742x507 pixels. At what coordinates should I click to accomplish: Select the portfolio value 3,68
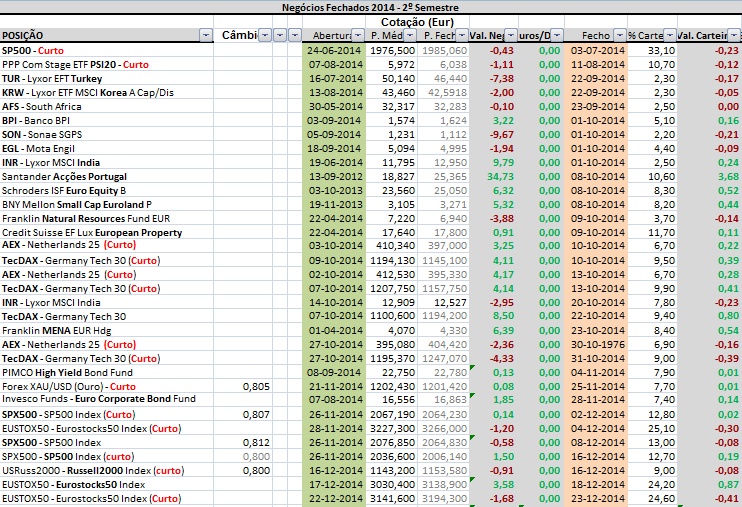pos(709,177)
